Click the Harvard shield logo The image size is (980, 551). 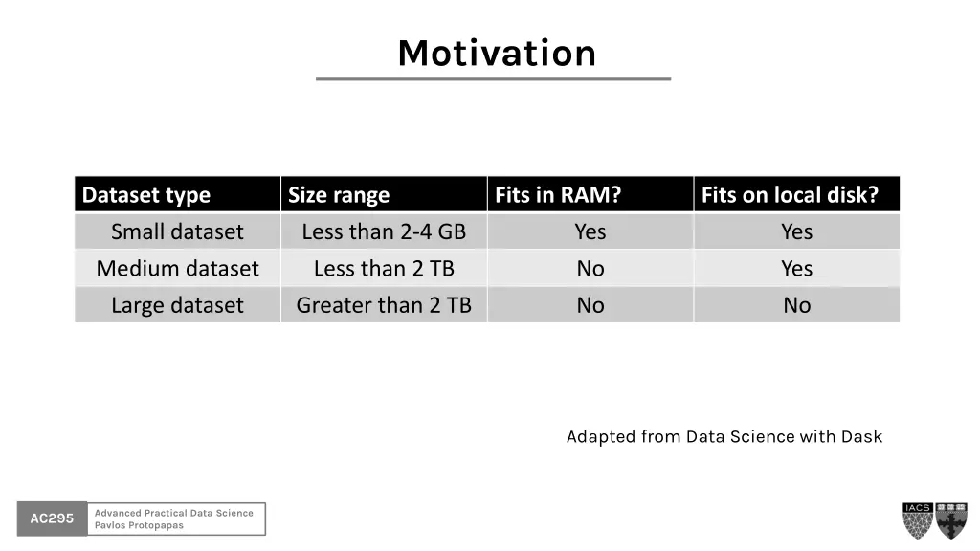pyautogui.click(x=951, y=520)
